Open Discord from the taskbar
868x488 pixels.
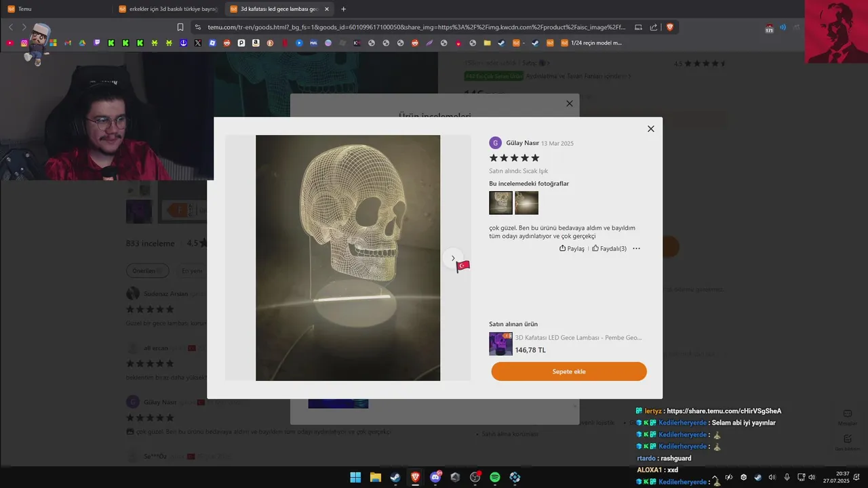(x=435, y=477)
